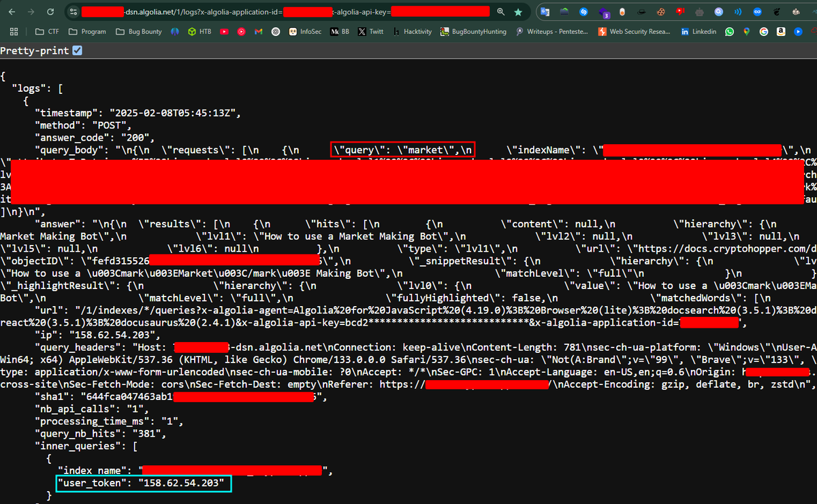Open the Google bookmark icon
This screenshot has height=504, width=817.
pyautogui.click(x=764, y=31)
